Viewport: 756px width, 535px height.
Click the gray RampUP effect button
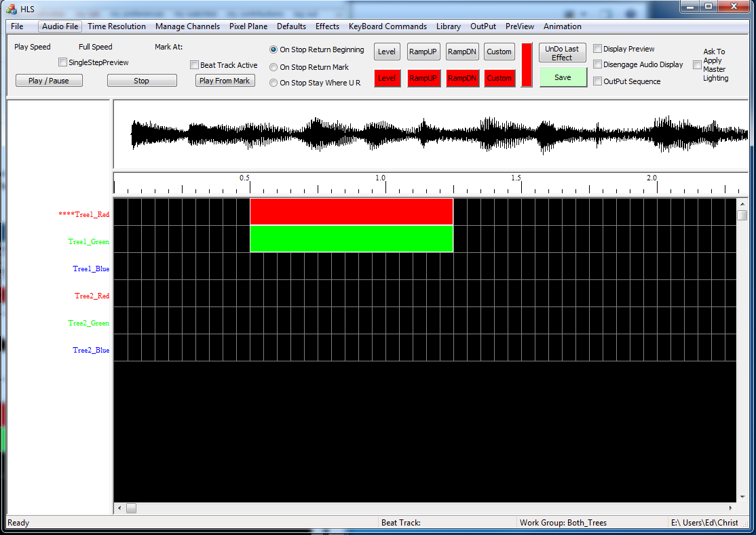point(423,52)
